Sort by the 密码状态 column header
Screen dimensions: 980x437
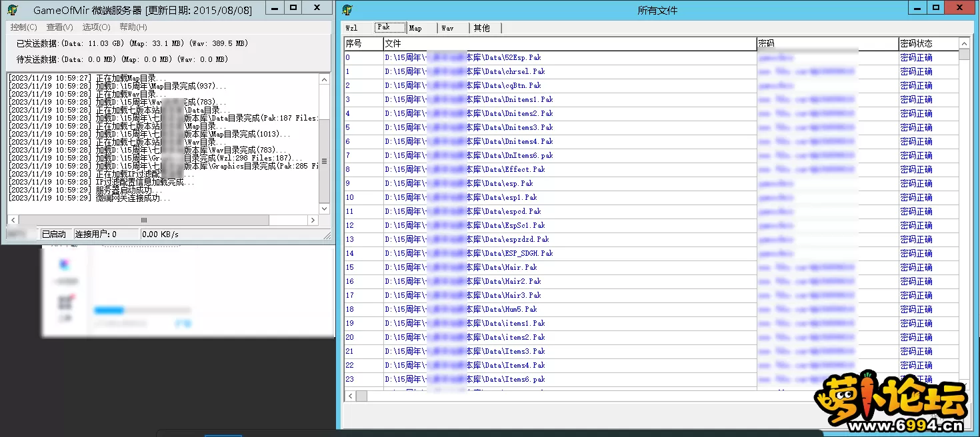point(928,43)
